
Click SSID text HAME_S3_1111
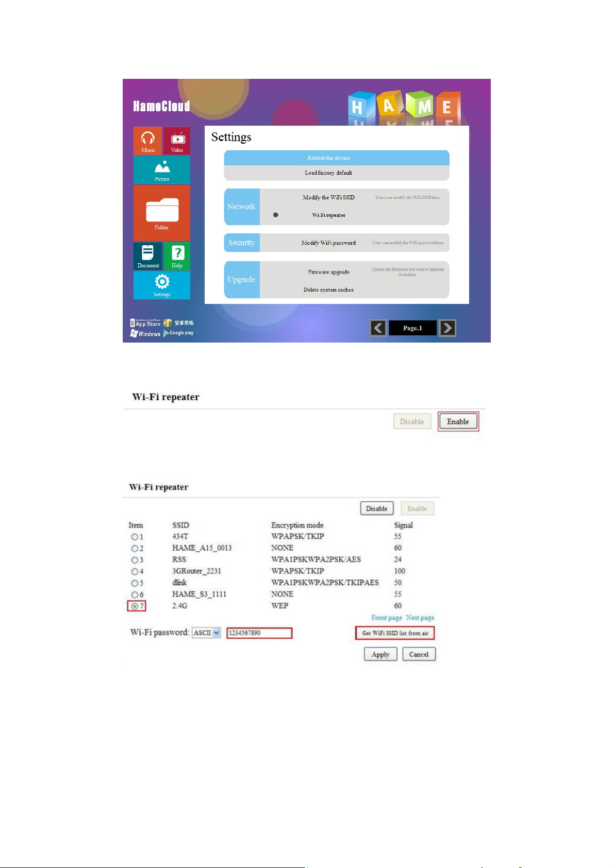(200, 594)
